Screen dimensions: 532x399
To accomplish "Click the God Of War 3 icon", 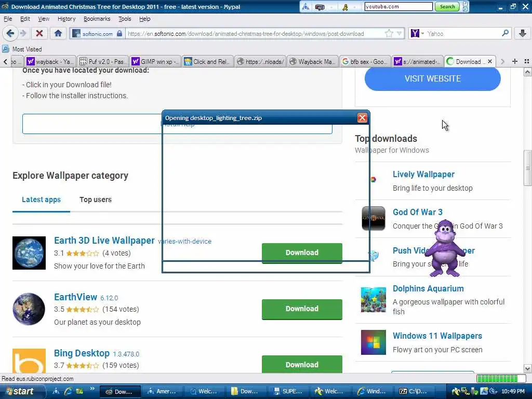I will 373,219.
